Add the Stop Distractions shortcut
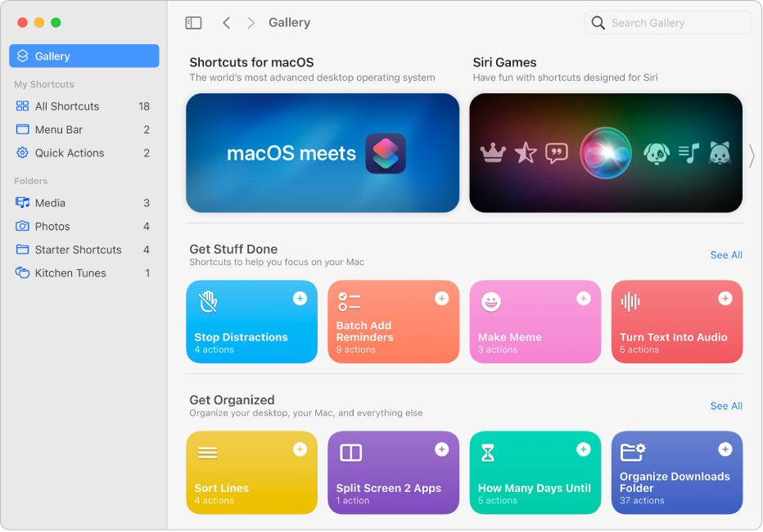This screenshot has height=532, width=763. 300,298
